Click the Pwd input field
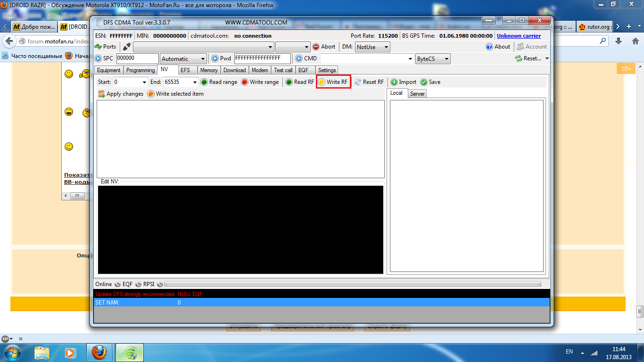Screen dimensions: 644x362 (x=262, y=58)
